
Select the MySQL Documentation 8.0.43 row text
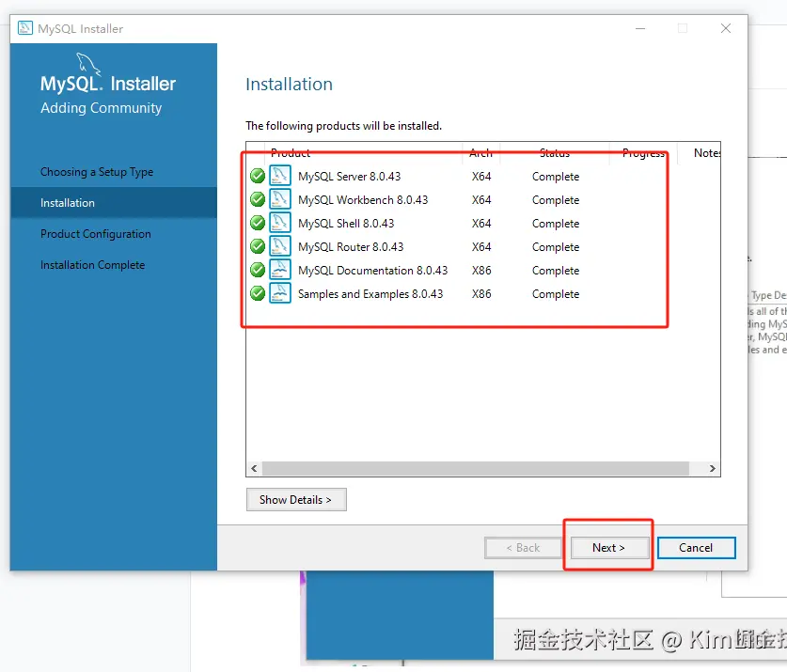click(x=372, y=271)
